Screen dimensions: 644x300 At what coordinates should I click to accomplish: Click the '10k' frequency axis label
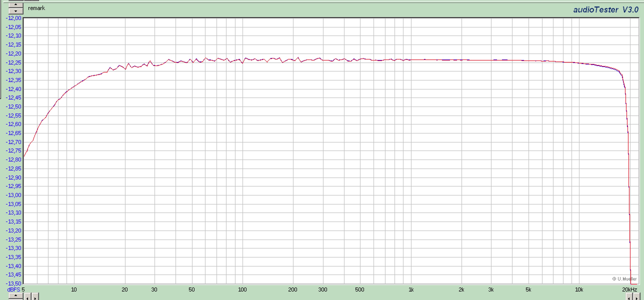pos(579,289)
